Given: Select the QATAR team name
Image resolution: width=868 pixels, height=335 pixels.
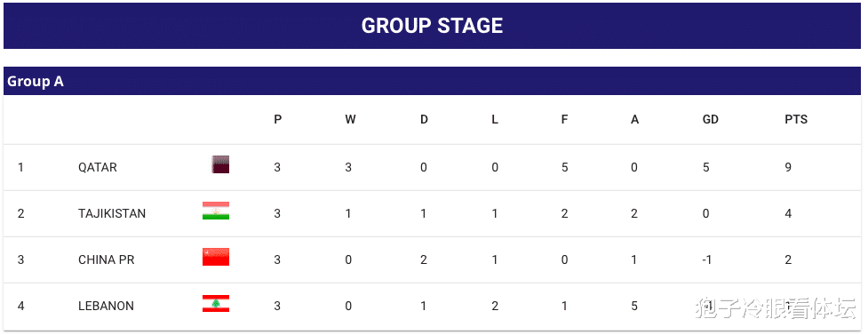Looking at the screenshot, I should [x=98, y=167].
